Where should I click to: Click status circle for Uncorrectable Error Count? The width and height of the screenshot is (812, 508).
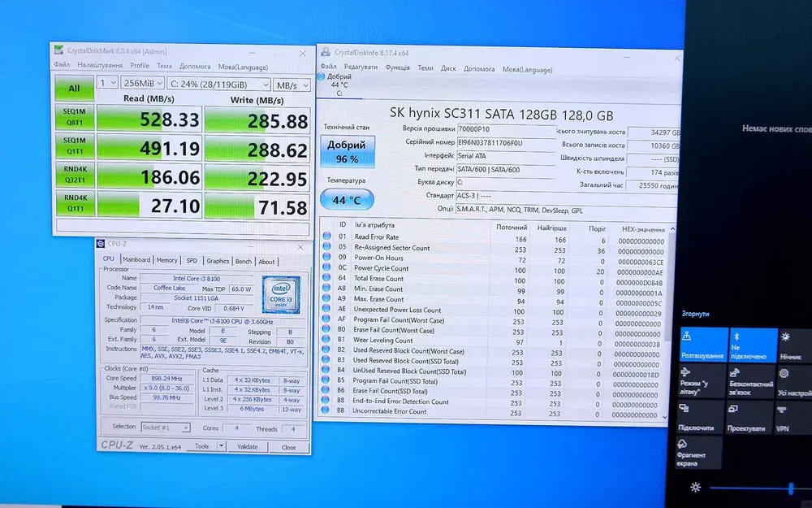point(326,410)
